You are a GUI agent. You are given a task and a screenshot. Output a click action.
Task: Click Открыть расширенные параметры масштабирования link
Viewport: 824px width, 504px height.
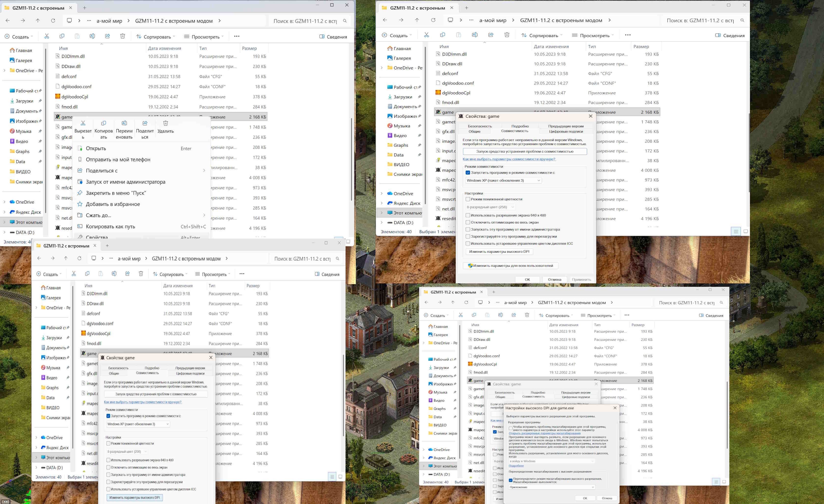tap(544, 433)
